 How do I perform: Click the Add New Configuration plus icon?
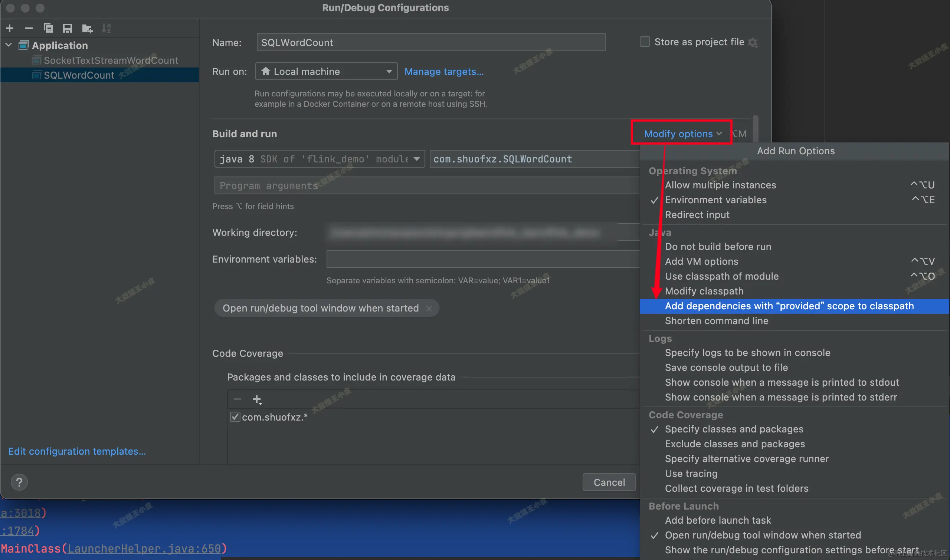(10, 28)
